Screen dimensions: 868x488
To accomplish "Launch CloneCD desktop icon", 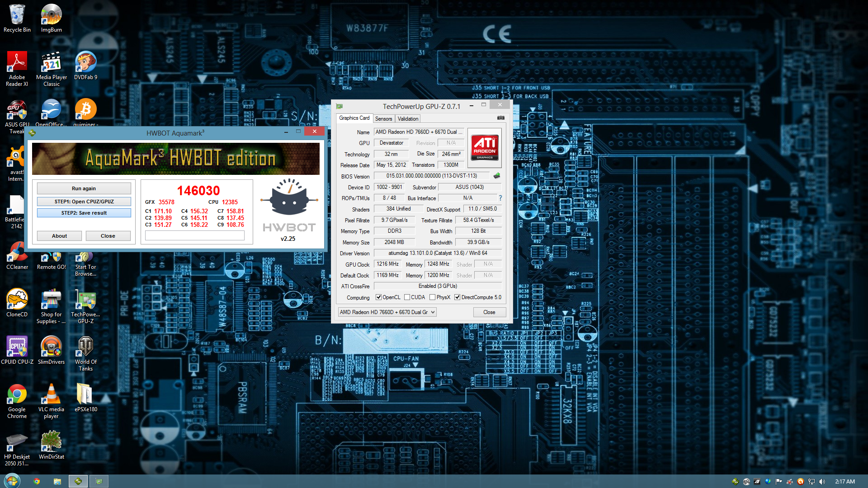I will click(17, 303).
